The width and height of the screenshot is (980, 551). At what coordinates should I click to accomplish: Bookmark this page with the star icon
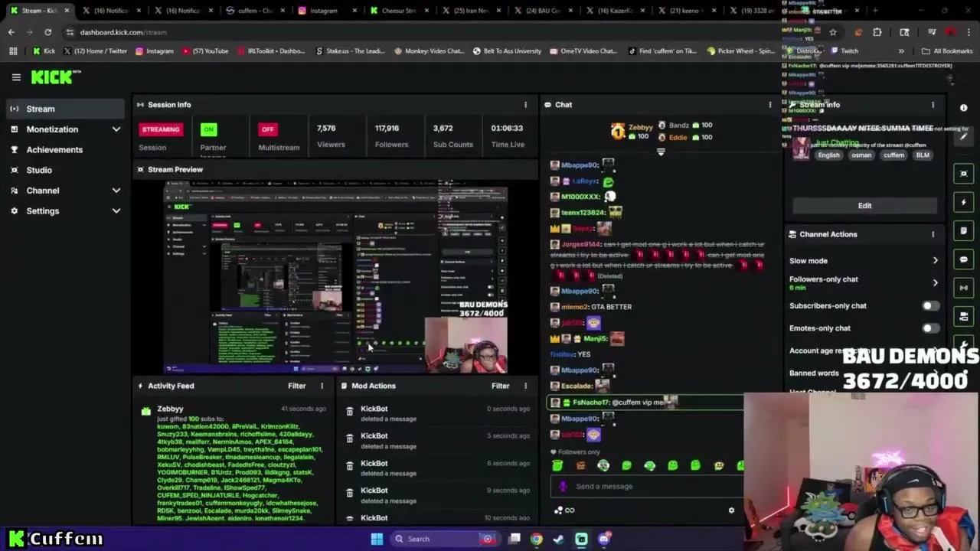point(833,32)
